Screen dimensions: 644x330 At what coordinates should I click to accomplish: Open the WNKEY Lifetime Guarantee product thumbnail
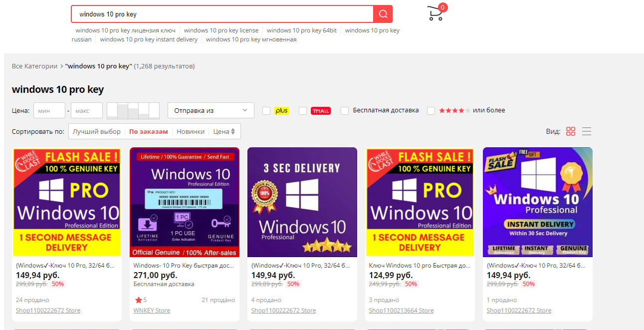[185, 202]
